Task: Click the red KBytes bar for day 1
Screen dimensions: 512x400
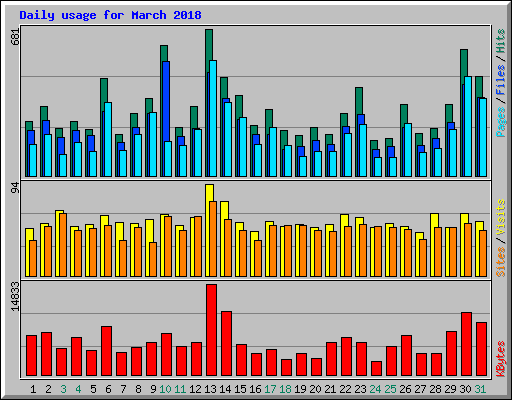Action: [x=31, y=356]
